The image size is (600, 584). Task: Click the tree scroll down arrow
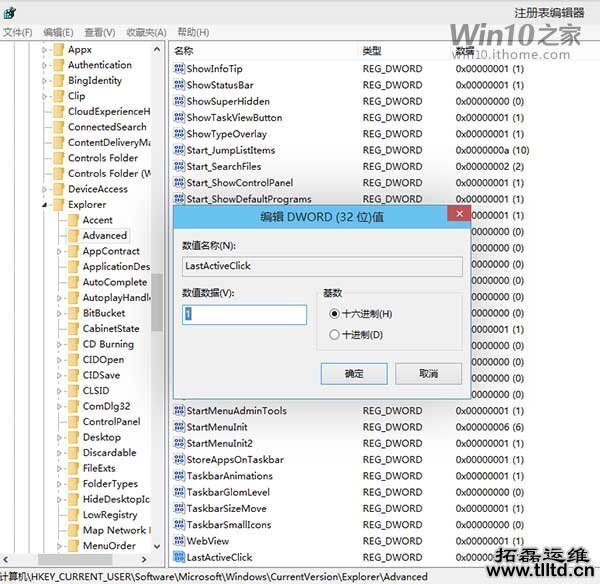(157, 546)
